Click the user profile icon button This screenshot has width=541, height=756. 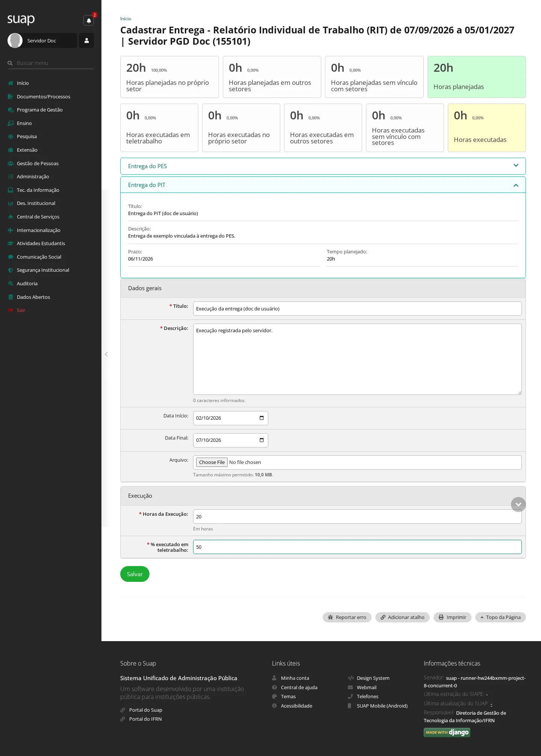[x=86, y=41]
